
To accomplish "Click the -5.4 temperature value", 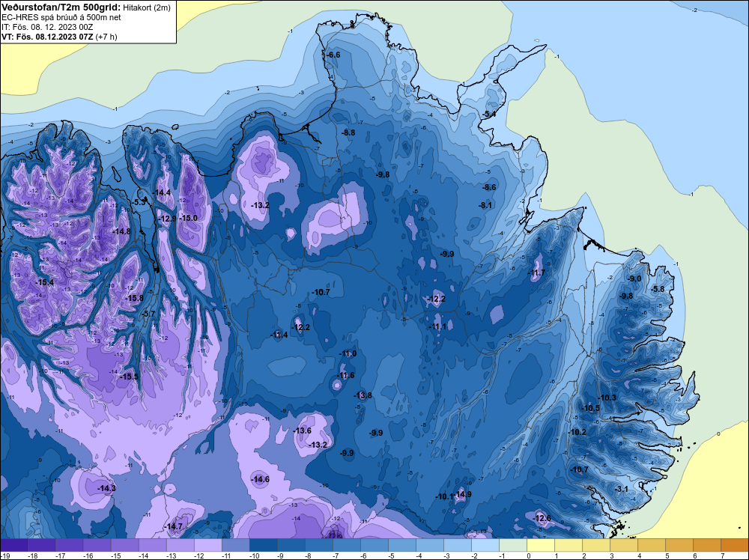I will [489, 114].
